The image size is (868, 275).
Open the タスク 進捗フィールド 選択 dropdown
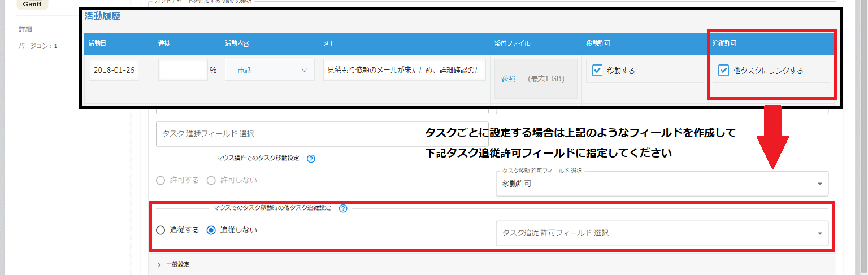(x=322, y=134)
